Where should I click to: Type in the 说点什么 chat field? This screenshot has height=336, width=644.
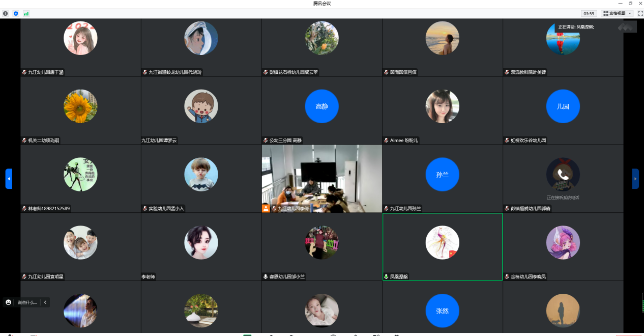tap(27, 302)
